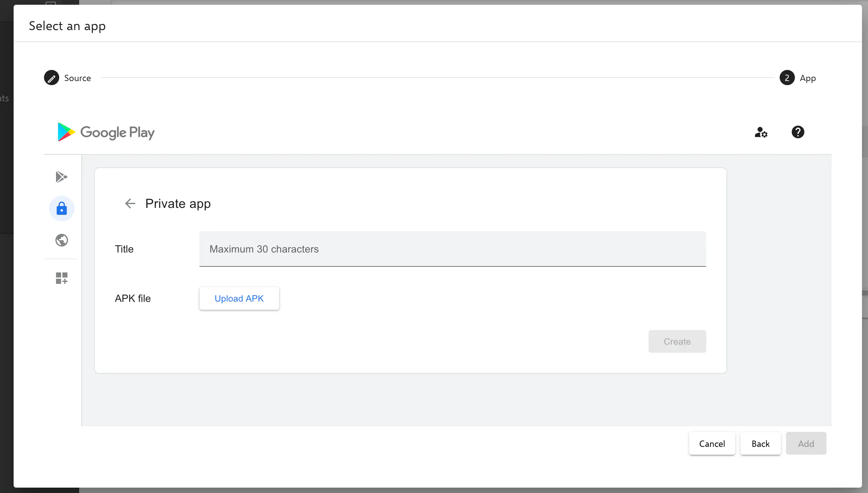868x493 pixels.
Task: Open the Organize apps section
Action: click(x=61, y=278)
